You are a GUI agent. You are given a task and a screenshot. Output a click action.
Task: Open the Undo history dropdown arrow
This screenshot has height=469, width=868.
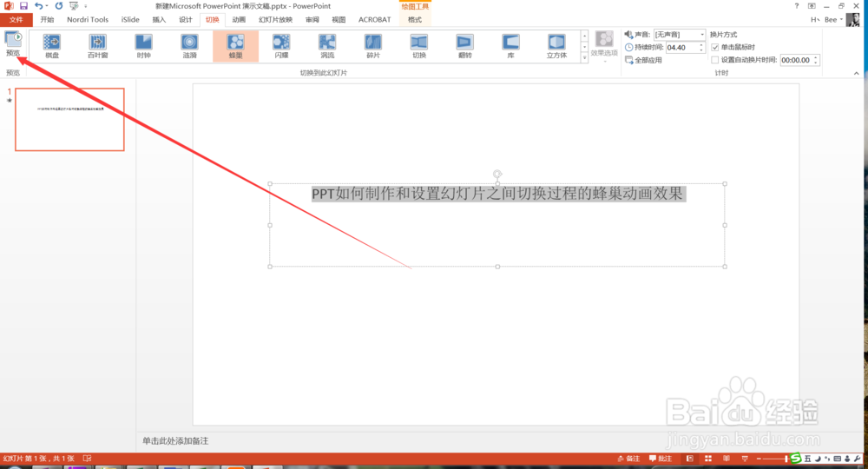[47, 5]
